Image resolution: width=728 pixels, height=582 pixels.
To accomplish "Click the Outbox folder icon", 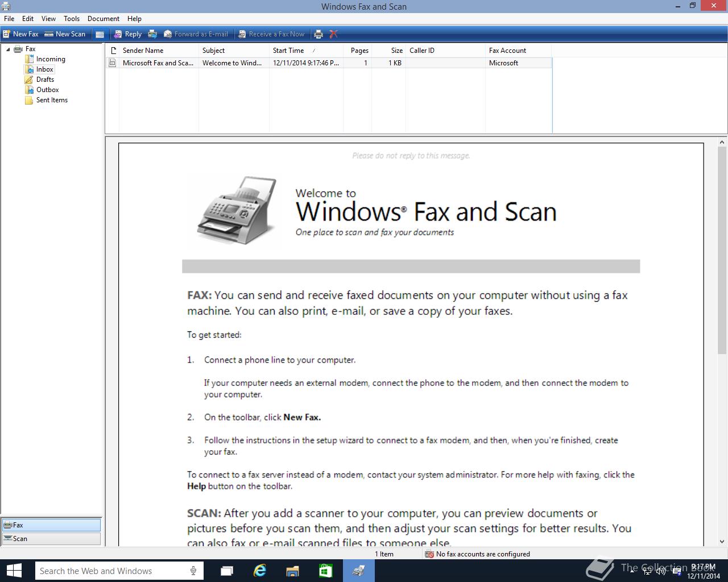I will point(29,90).
